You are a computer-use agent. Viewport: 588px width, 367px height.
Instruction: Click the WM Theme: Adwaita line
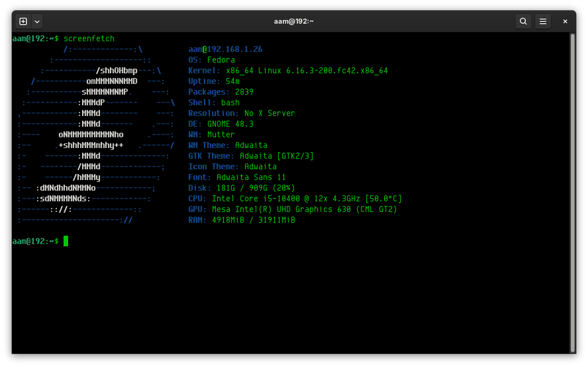point(228,145)
